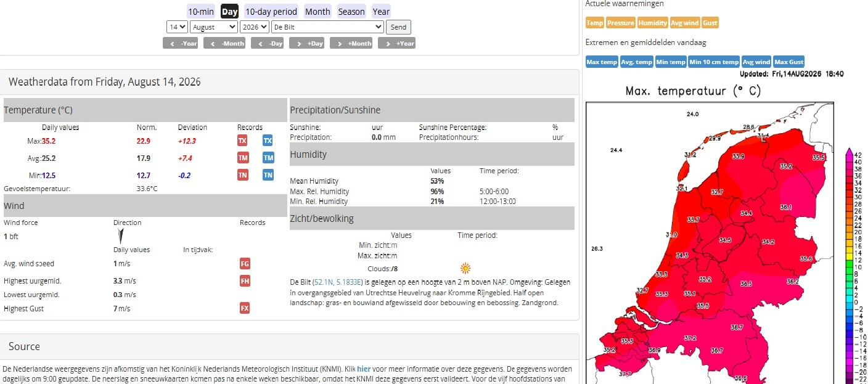Image resolution: width=868 pixels, height=384 pixels.
Task: Open the red TM average record icon
Action: (x=242, y=158)
